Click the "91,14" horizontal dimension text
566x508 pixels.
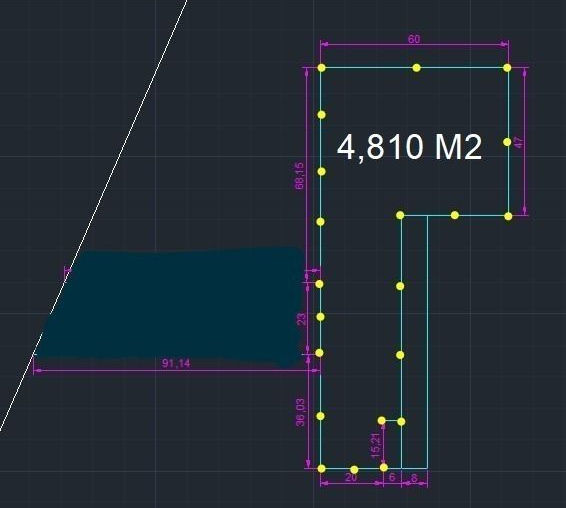click(x=176, y=363)
